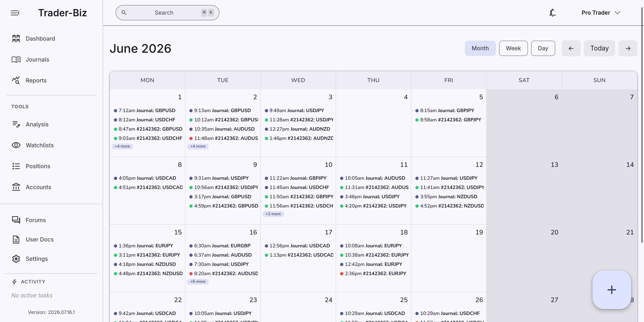Click the search magnifier icon

click(124, 12)
